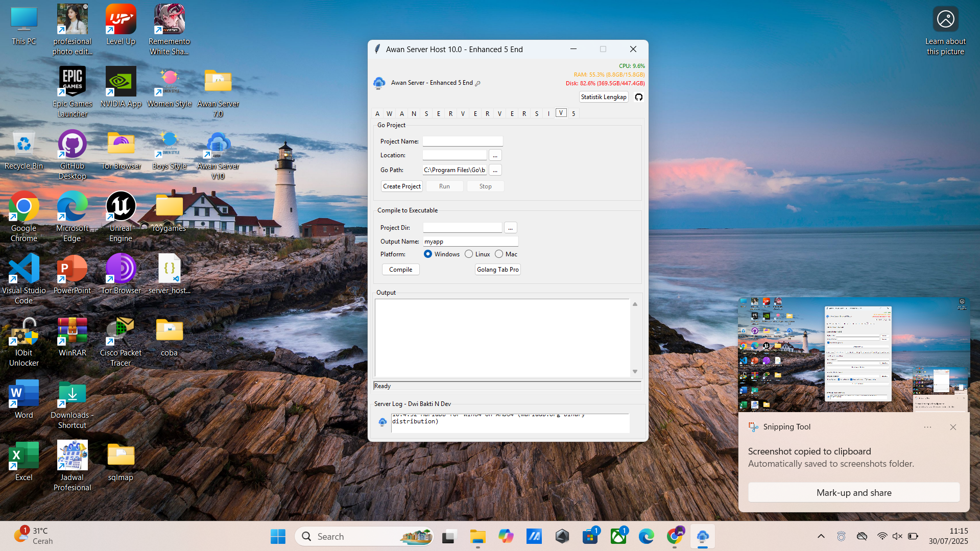Click the Output panel scroll down arrow
The width and height of the screenshot is (980, 551).
pos(635,372)
